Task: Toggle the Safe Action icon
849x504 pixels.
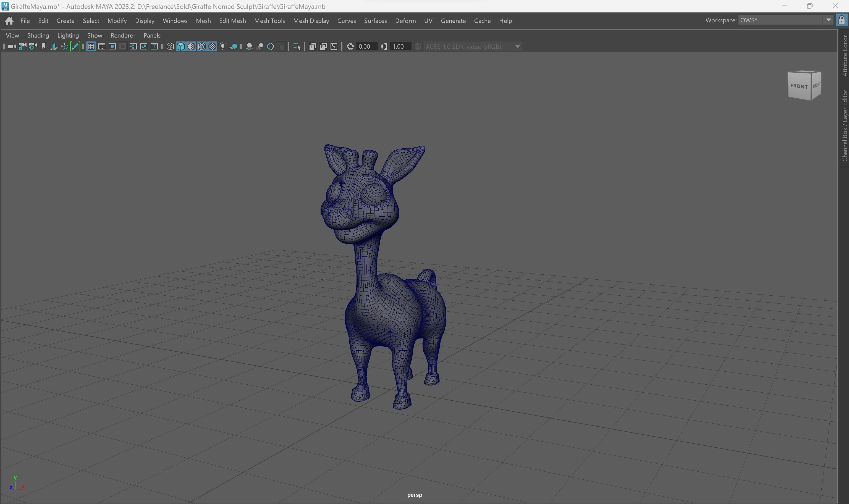Action: 144,46
